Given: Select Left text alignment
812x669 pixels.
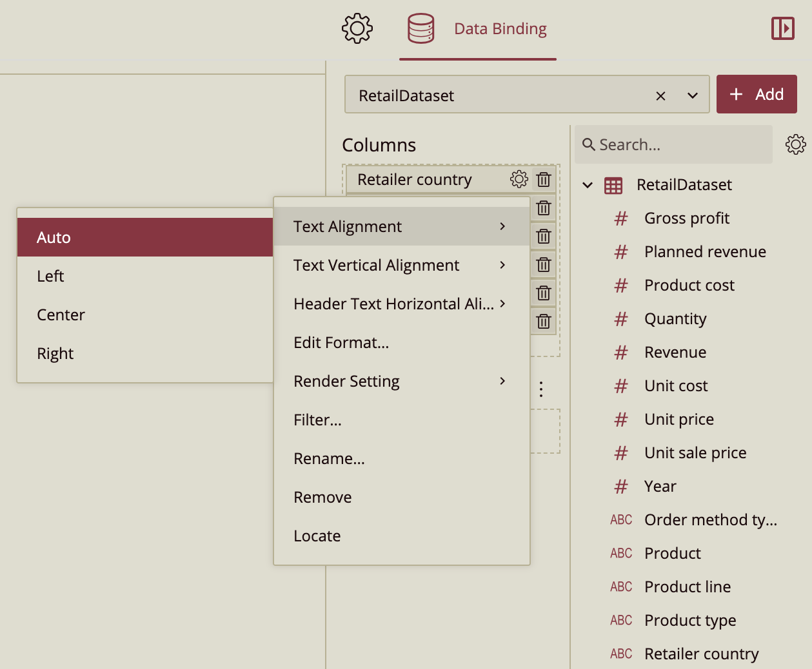Looking at the screenshot, I should point(145,276).
